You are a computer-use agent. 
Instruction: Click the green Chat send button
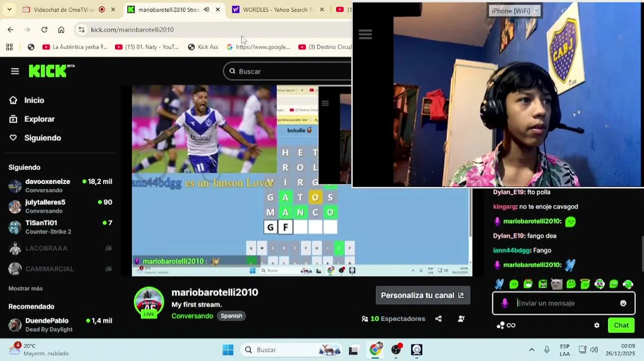point(621,325)
